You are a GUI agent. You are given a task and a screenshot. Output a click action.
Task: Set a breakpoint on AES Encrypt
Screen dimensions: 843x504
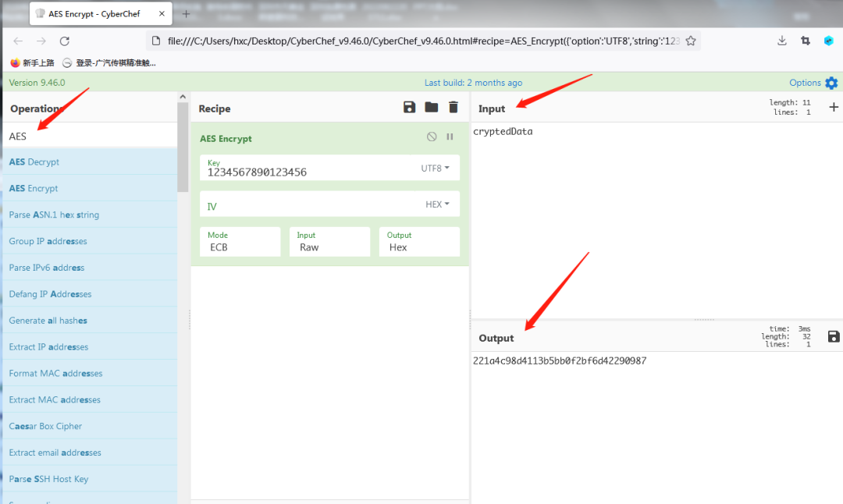tap(450, 137)
